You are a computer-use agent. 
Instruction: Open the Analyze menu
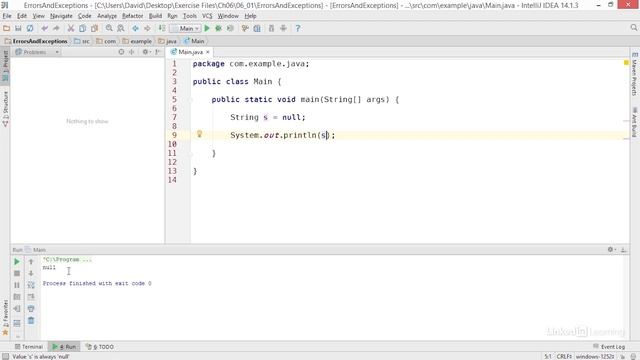[x=107, y=16]
